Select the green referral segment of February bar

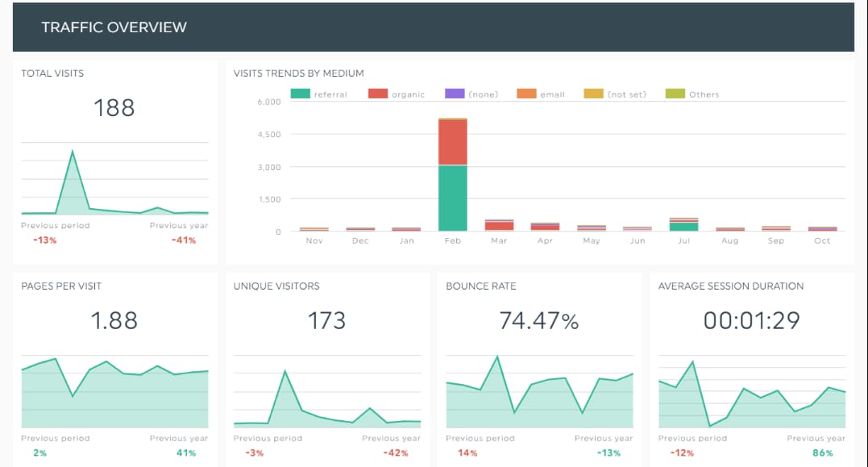point(453,198)
